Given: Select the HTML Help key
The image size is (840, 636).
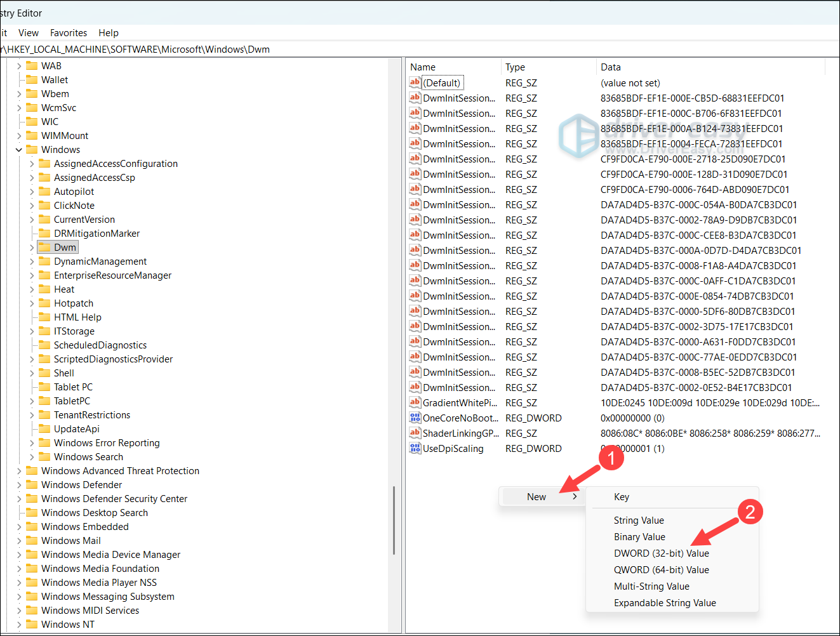Looking at the screenshot, I should point(77,317).
